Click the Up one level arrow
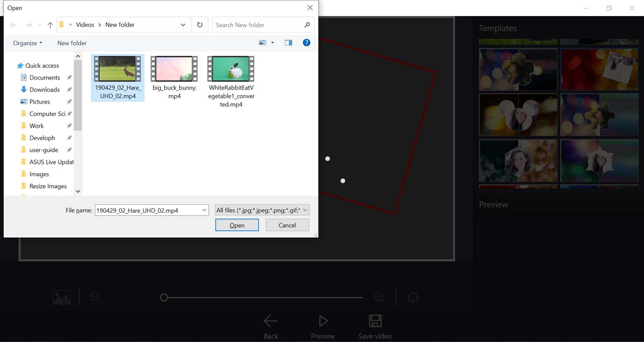The image size is (644, 342). click(x=50, y=25)
